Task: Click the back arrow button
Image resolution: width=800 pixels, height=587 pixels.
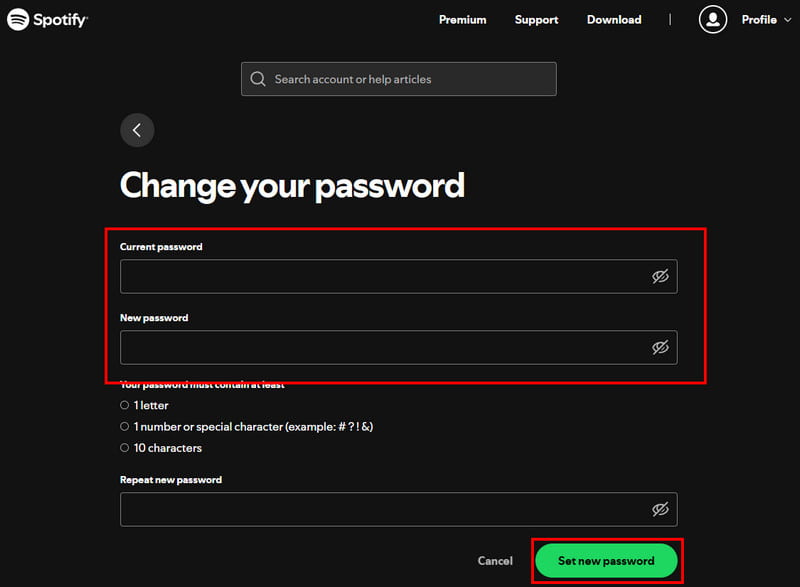Action: click(137, 130)
